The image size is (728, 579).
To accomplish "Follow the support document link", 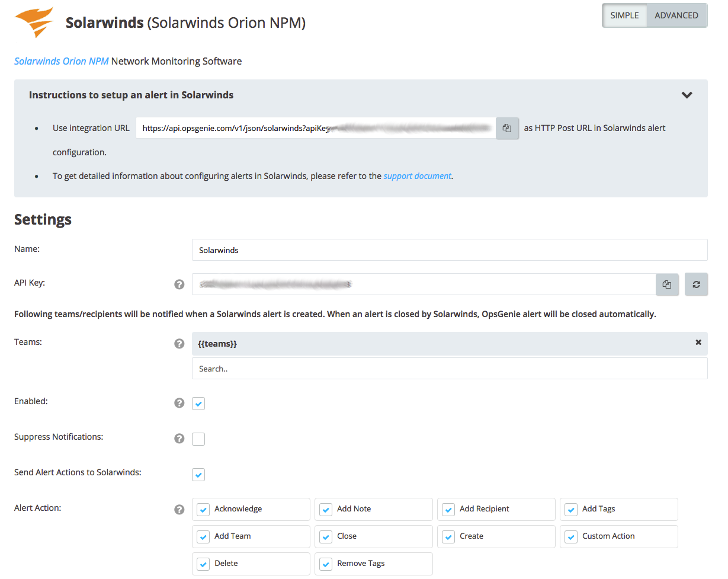I will (417, 175).
